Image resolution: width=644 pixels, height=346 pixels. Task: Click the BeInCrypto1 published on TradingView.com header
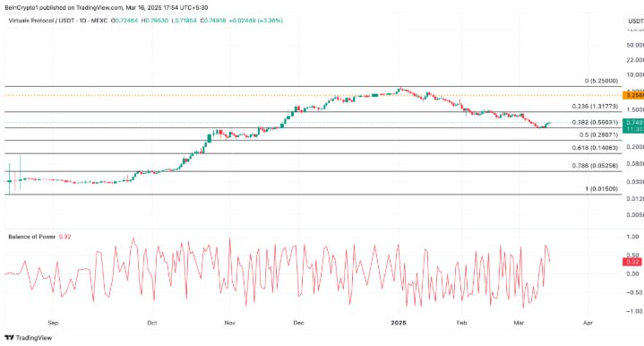click(x=107, y=7)
